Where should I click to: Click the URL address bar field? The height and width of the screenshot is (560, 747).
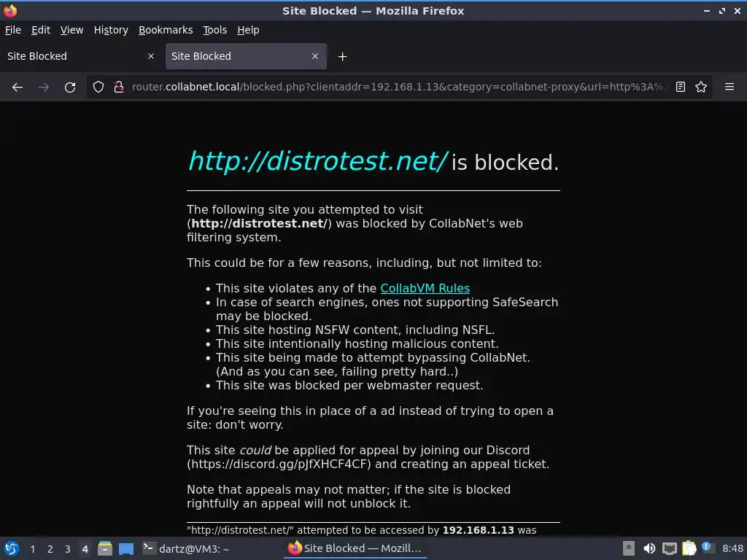point(399,87)
